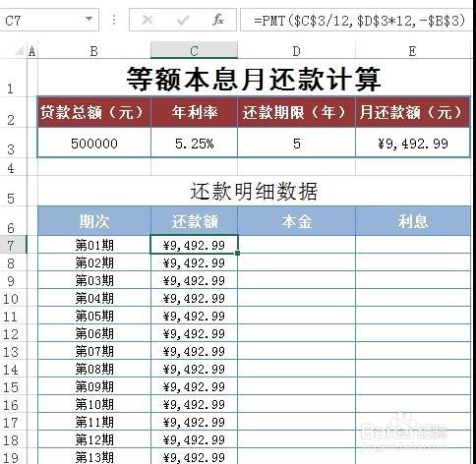Screen dimensions: 476x464
Task: Click the Enter checkmark formula bar icon
Action: tap(182, 21)
